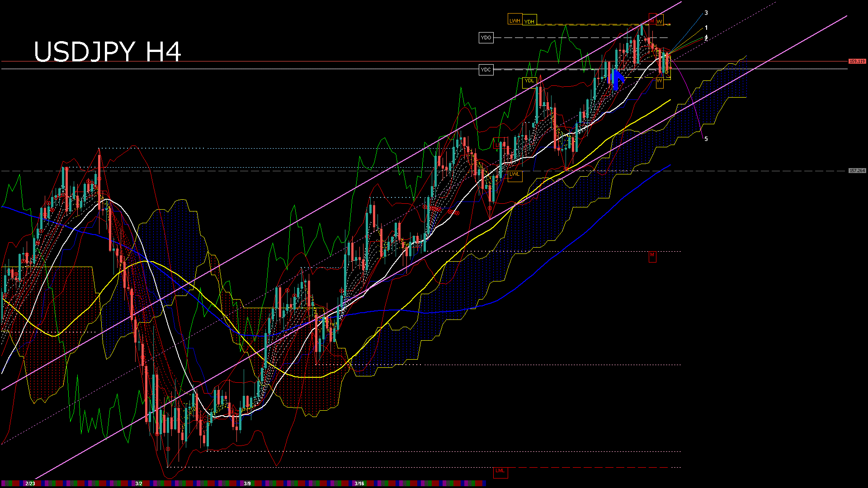Click the YDC closing-price label
This screenshot has width=868, height=488.
pyautogui.click(x=486, y=69)
